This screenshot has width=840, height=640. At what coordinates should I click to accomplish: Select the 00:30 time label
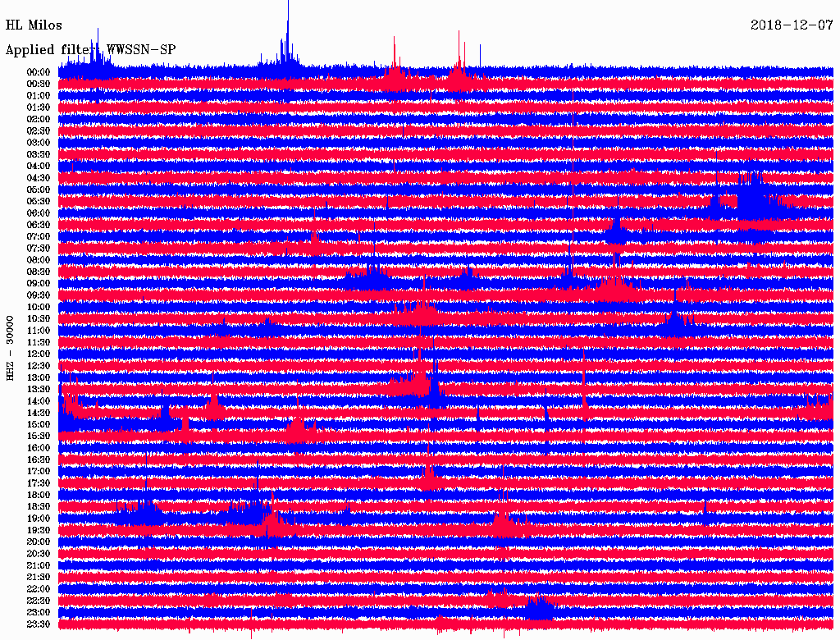pyautogui.click(x=39, y=85)
